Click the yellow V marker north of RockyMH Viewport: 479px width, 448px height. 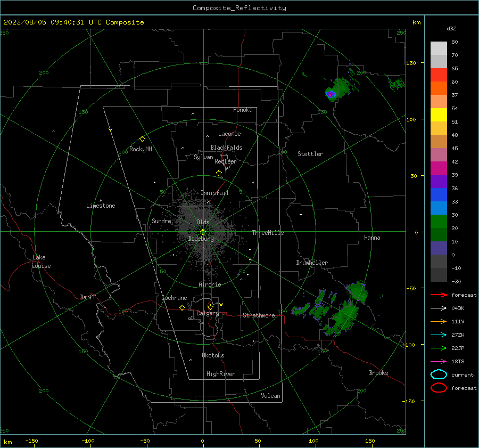(111, 130)
